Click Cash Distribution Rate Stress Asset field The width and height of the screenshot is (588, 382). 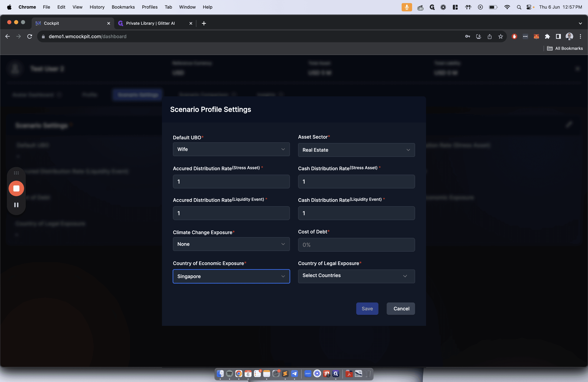tap(356, 182)
